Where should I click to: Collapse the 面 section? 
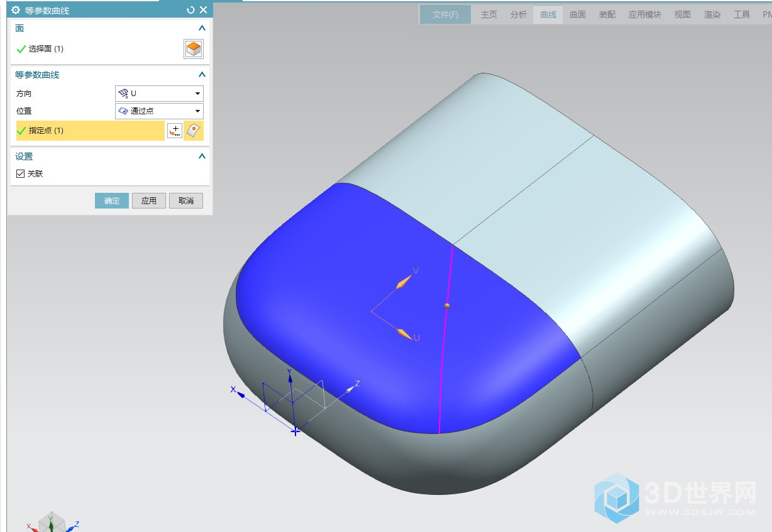(x=202, y=28)
